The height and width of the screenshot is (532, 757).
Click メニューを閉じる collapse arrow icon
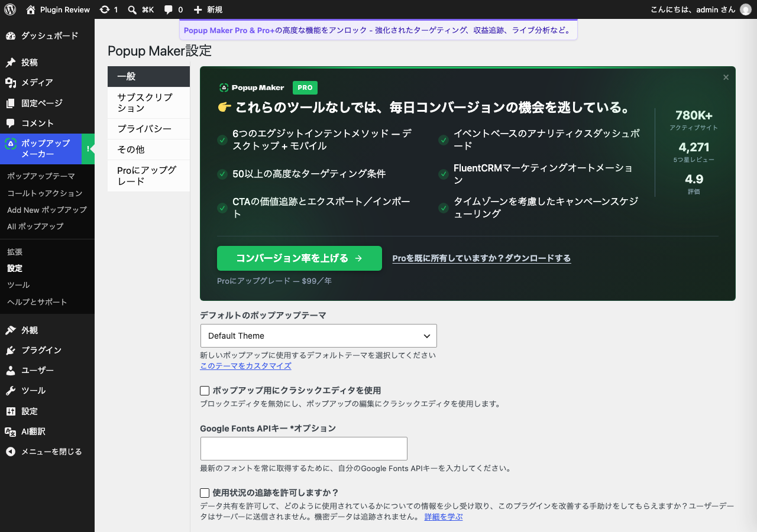11,452
